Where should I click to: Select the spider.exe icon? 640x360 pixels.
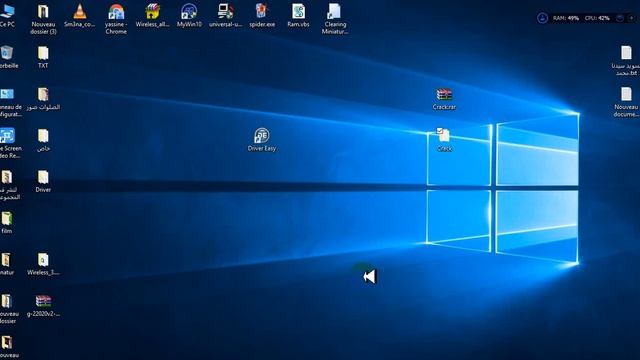click(262, 15)
